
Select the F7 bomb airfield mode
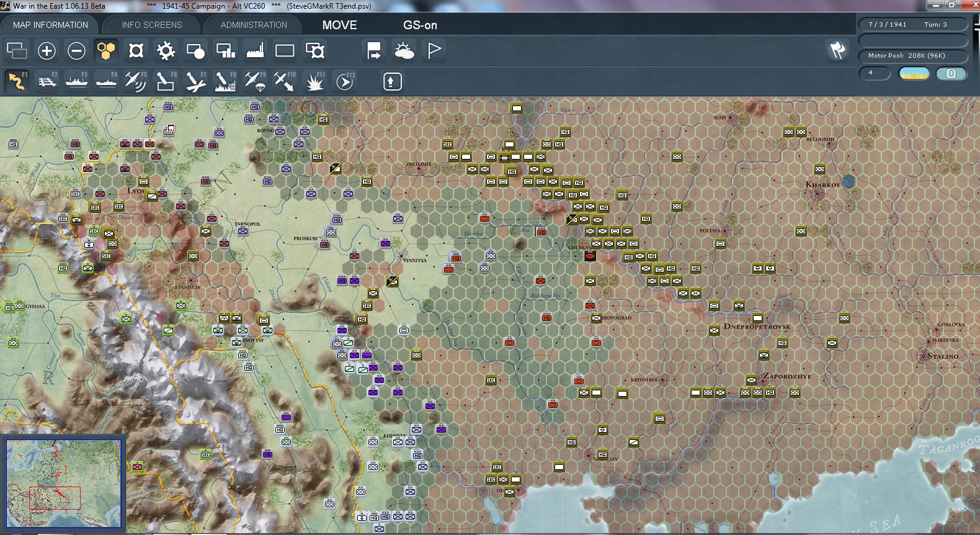click(195, 81)
